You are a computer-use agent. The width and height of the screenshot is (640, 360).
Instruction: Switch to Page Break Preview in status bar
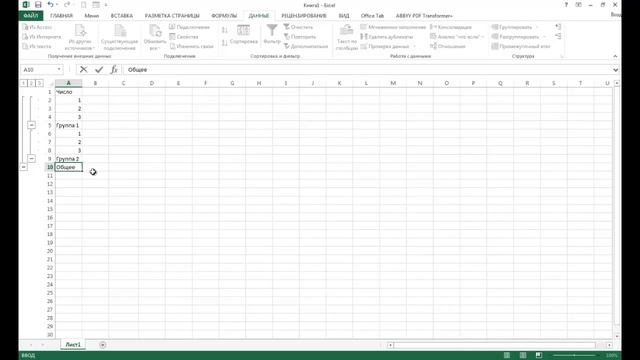click(x=539, y=356)
